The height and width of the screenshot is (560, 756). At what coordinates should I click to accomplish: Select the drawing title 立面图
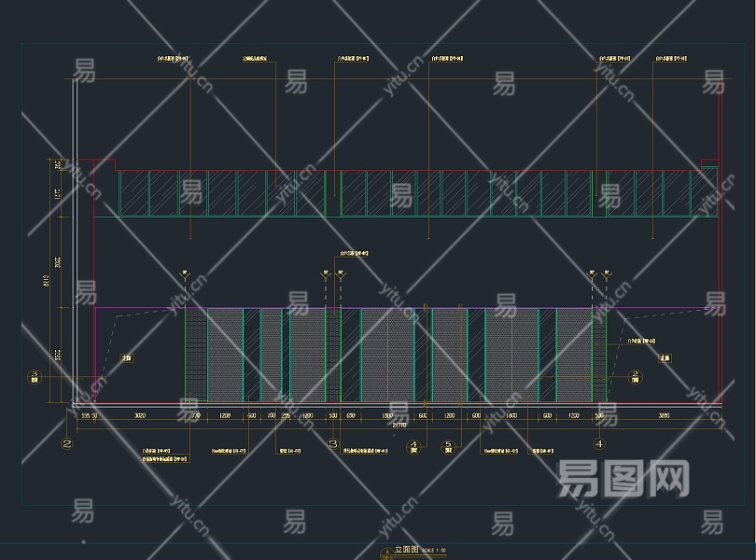tap(406, 550)
